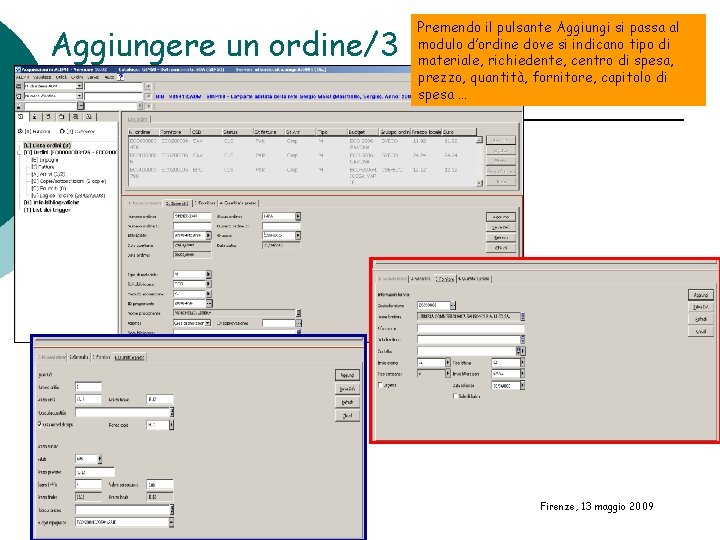Click Refresh button in main order form
Screen dimensions: 720x540
point(501,237)
